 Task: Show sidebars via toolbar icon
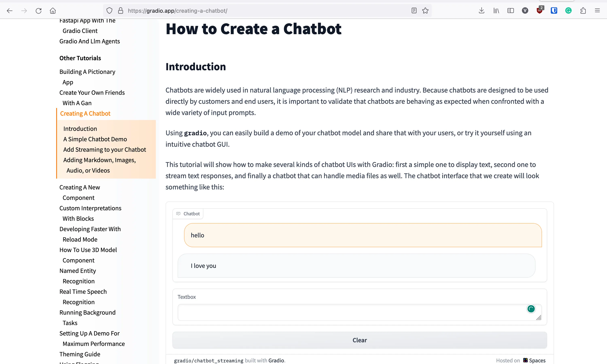(x=510, y=11)
